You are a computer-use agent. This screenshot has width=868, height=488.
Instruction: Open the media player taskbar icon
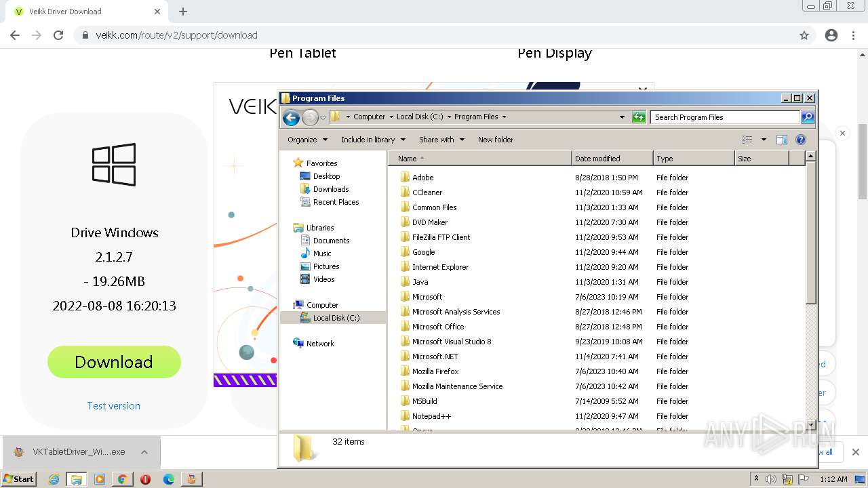100,479
